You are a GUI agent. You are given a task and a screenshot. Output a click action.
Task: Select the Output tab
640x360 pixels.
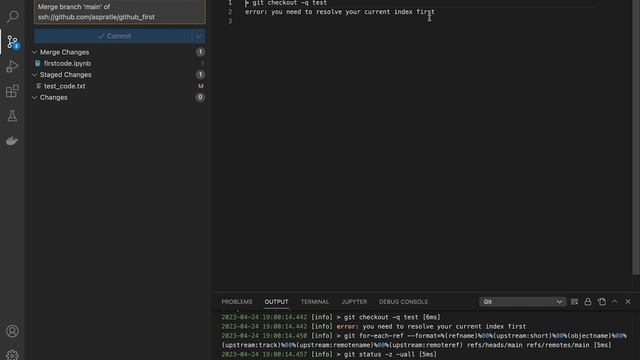point(276,302)
